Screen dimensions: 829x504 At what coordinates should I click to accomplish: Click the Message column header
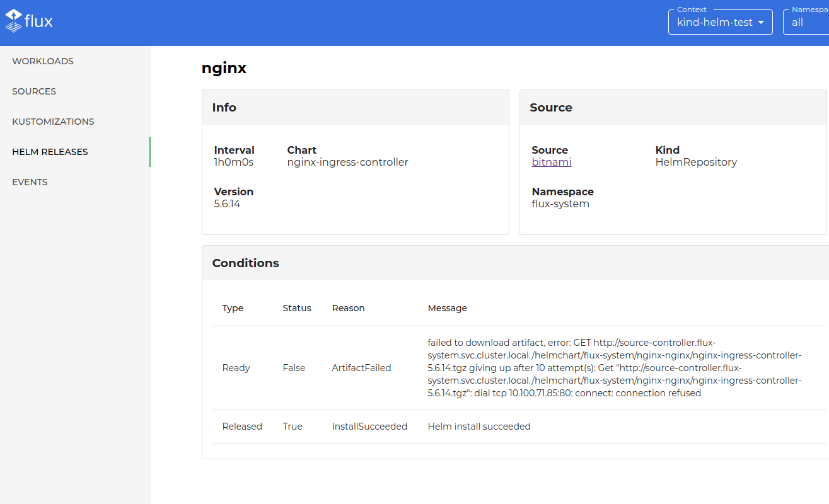[x=448, y=308]
